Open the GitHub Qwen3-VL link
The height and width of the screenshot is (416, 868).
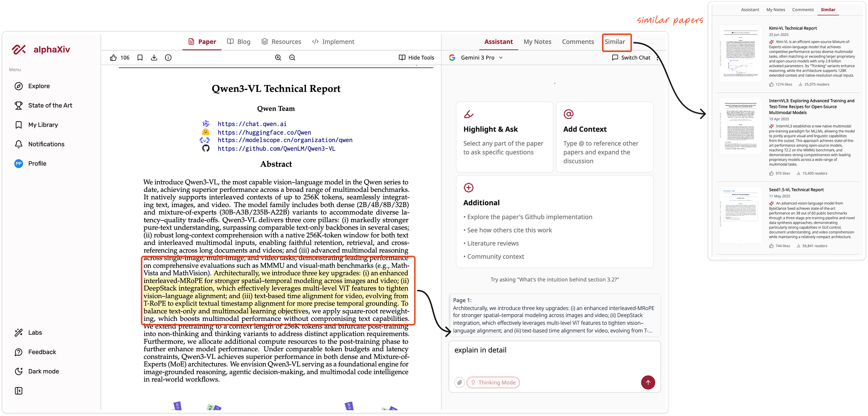click(x=276, y=149)
